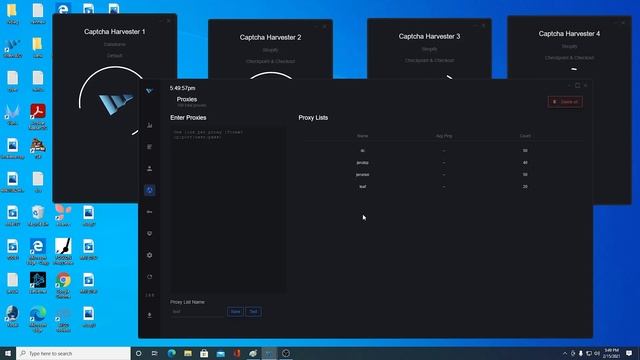Open the profiles person icon in the sidebar
This screenshot has width=640, height=360.
click(x=149, y=169)
